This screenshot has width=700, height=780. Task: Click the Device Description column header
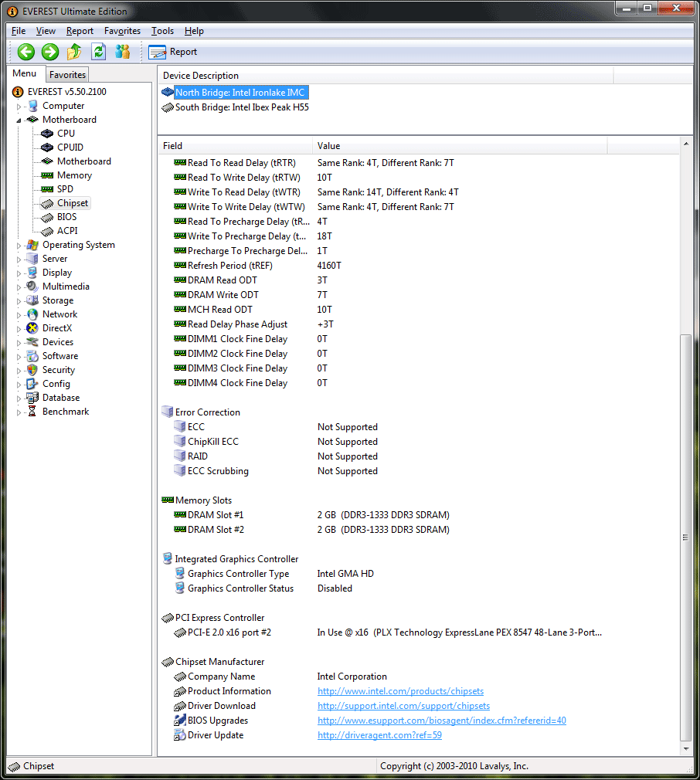(x=386, y=76)
